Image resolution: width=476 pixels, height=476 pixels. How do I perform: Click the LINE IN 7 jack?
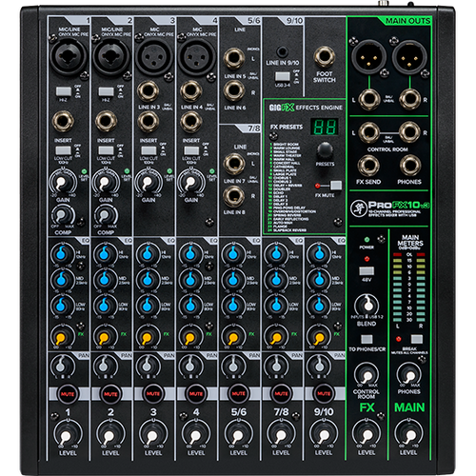coord(234,164)
